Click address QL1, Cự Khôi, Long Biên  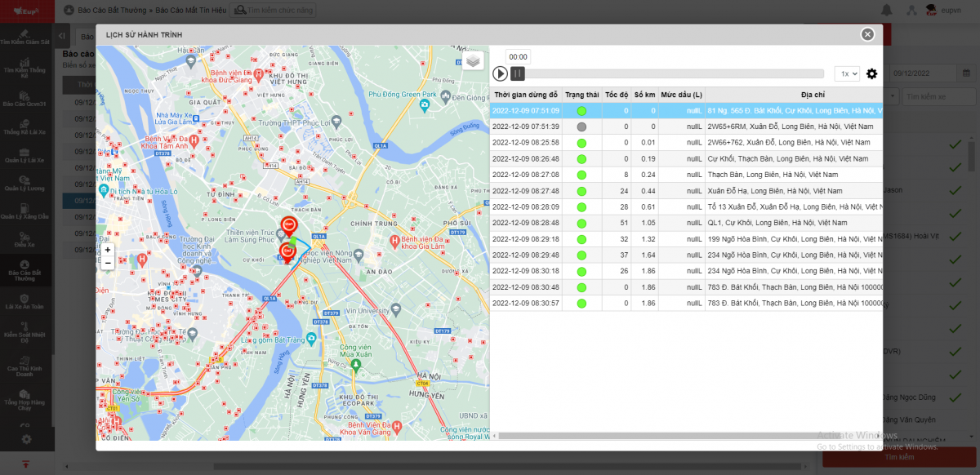click(777, 223)
